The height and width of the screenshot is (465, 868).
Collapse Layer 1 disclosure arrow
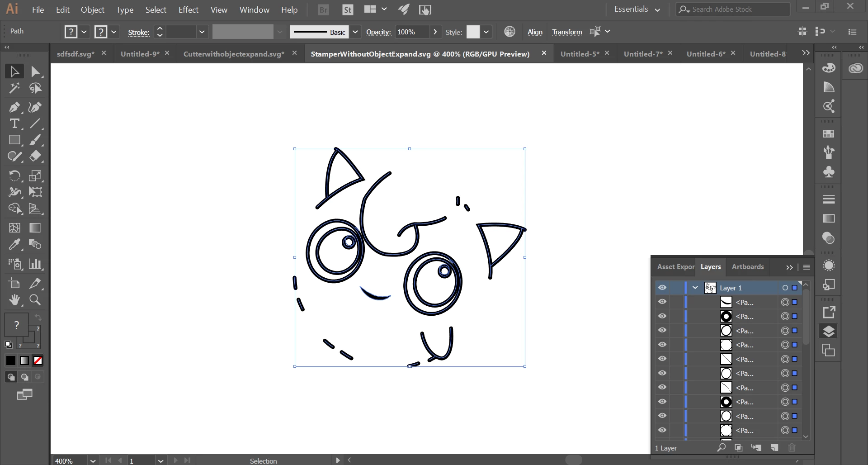tap(695, 288)
